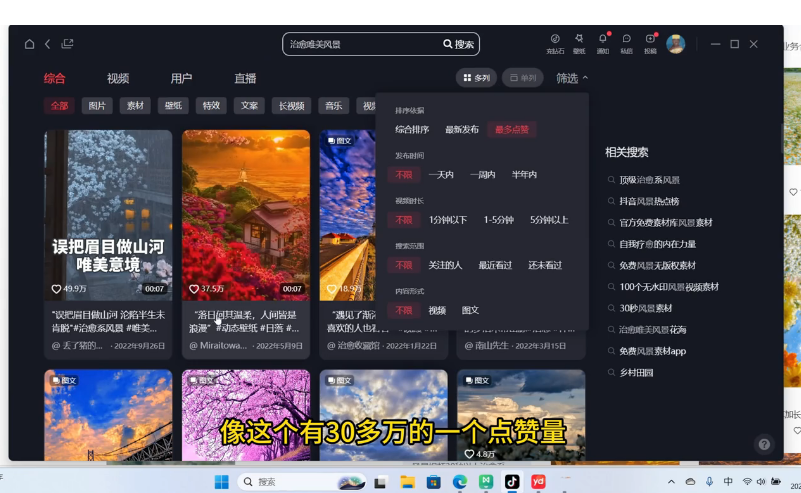
Task: Like the post with 4.8万 likes
Action: click(469, 454)
